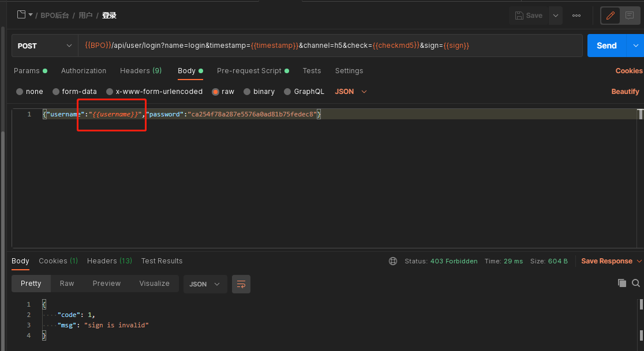Select the none body type
Screen dimensions: 644x351
coord(29,92)
